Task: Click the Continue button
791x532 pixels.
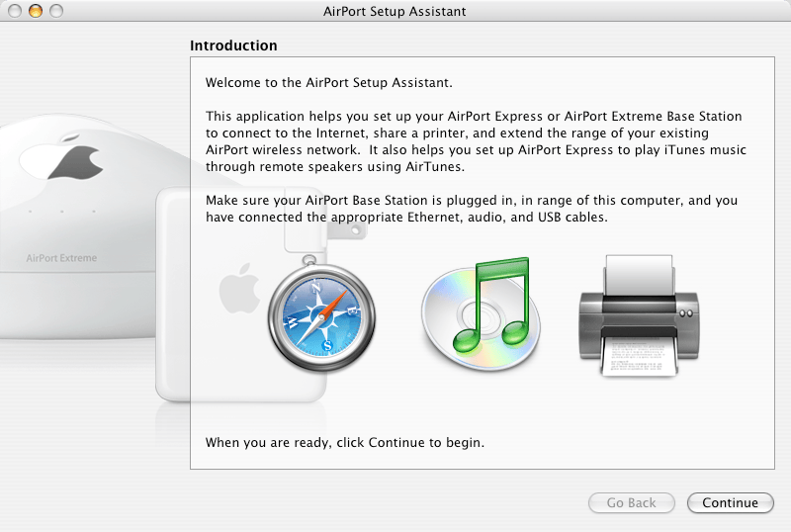Action: pyautogui.click(x=730, y=502)
